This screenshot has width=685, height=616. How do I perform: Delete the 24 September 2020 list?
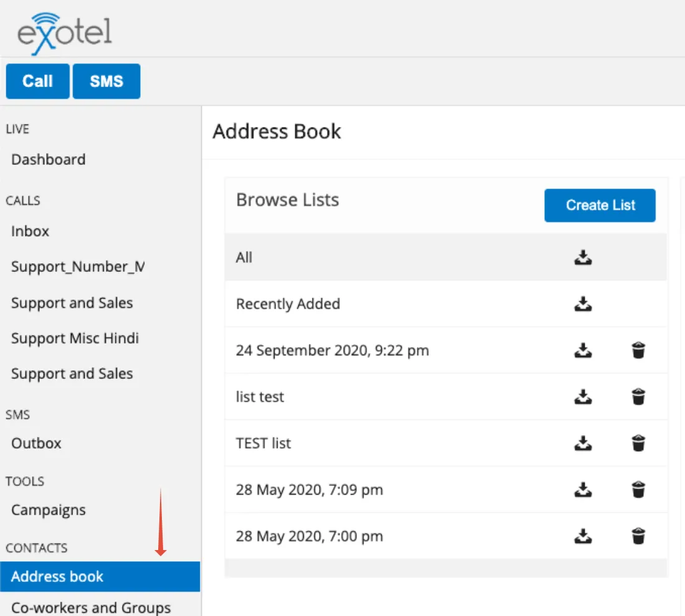[x=638, y=350]
